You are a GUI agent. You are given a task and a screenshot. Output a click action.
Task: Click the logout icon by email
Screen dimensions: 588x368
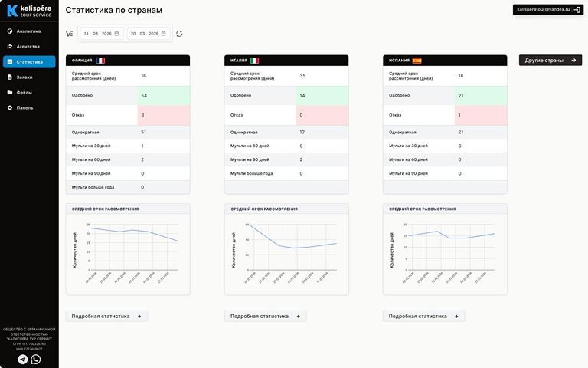[x=577, y=10]
